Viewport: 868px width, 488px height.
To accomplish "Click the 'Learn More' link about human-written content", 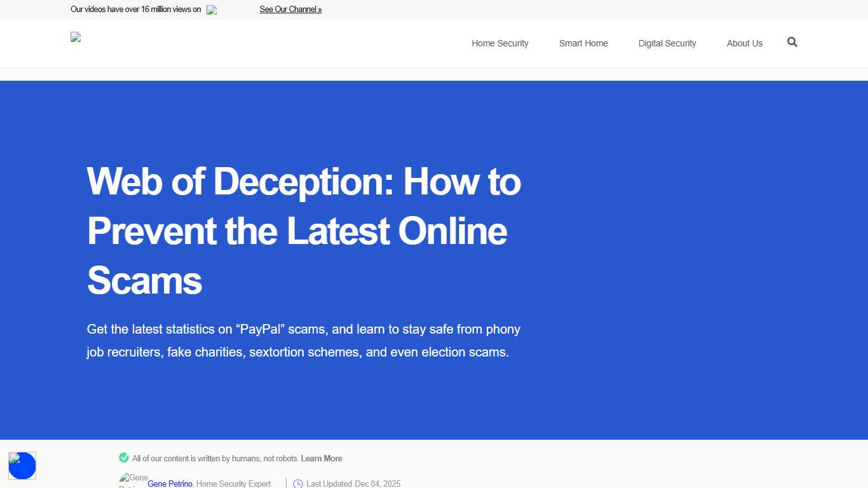I will [322, 458].
